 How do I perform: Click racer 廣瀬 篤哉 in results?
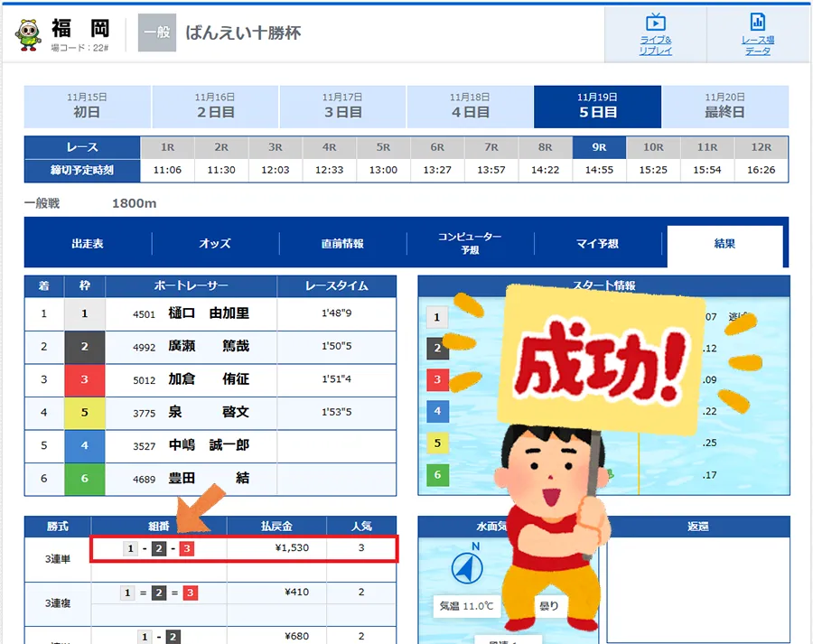coord(208,347)
